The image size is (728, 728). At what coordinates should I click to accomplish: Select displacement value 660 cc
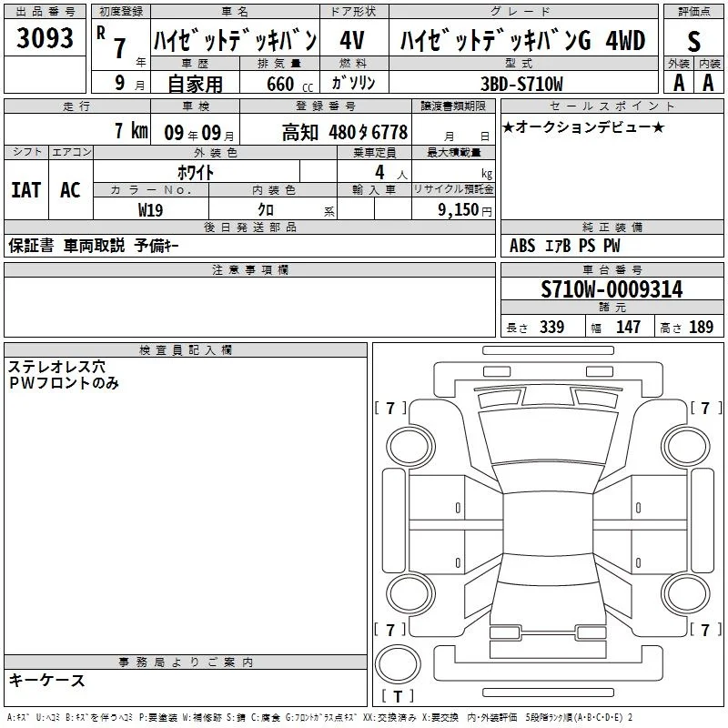pyautogui.click(x=289, y=84)
